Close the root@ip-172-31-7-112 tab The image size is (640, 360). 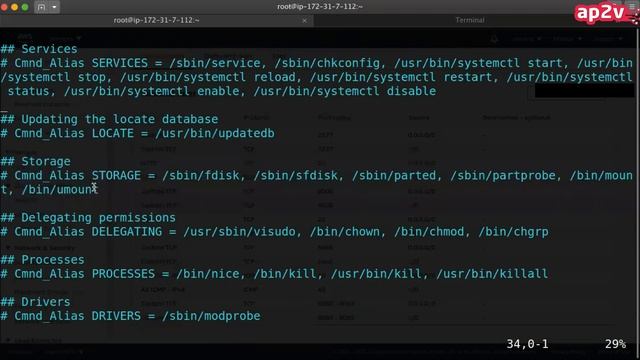point(304,20)
